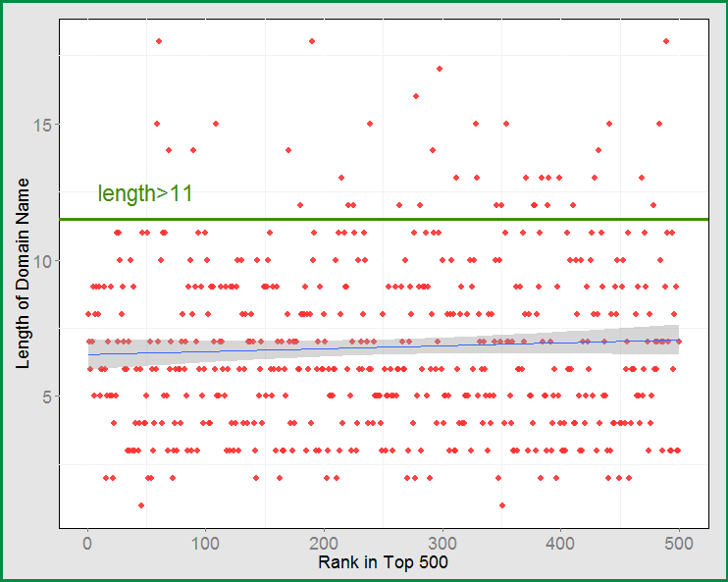
Task: Click the "Length of Domain Name" axis title
Action: click(x=24, y=273)
